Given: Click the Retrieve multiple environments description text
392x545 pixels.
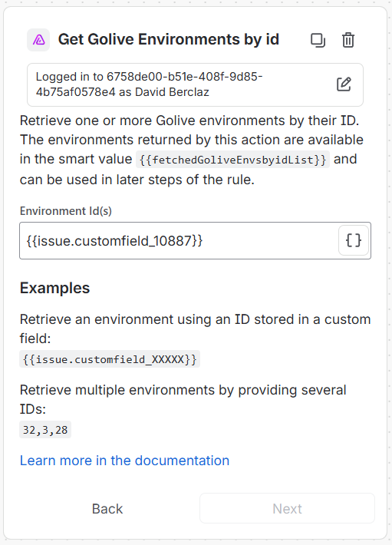Looking at the screenshot, I should pos(183,399).
